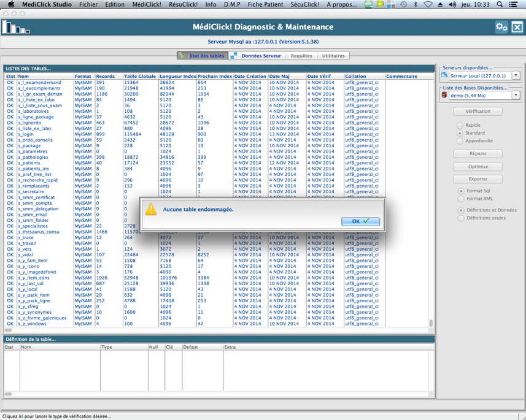This screenshot has width=526, height=420.
Task: Click the red database icon beside demo
Action: [x=445, y=96]
